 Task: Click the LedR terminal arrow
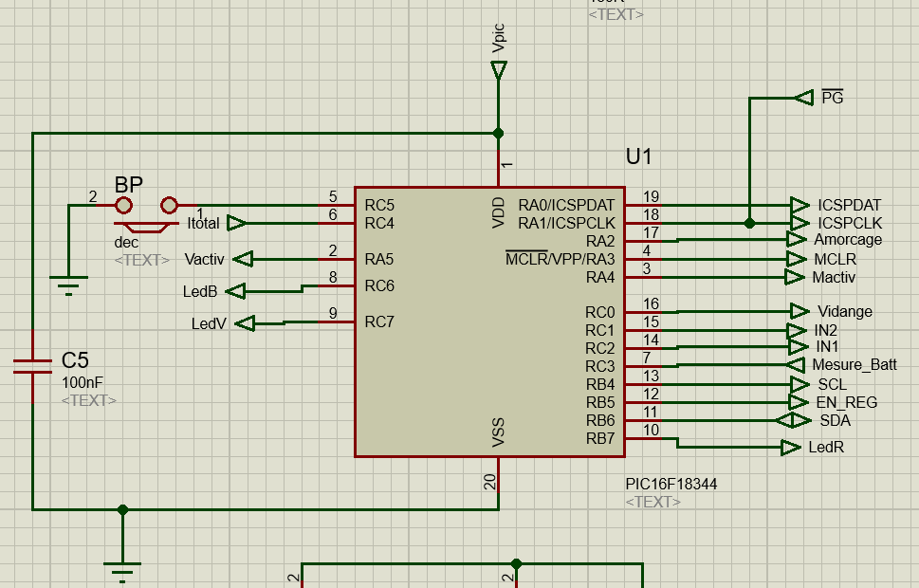[x=790, y=448]
